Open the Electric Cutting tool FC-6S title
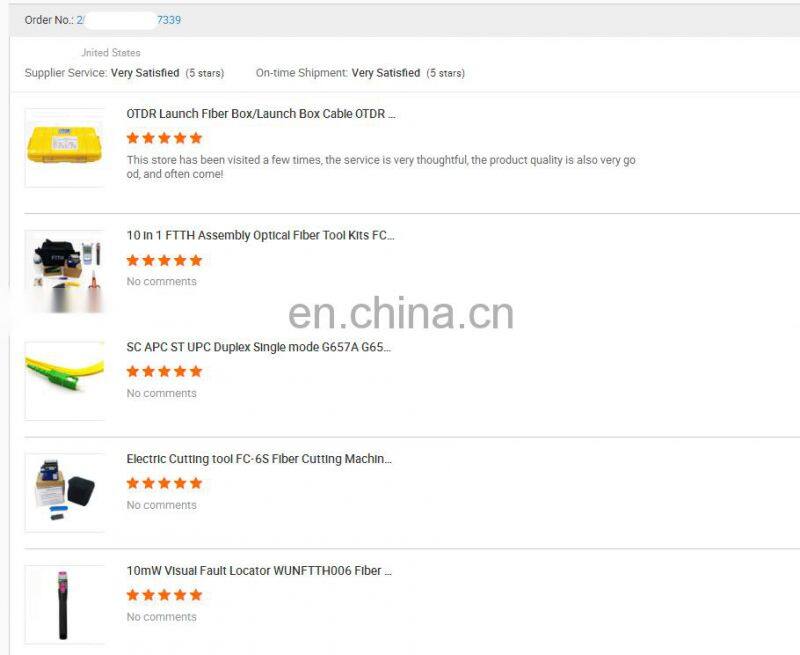The image size is (800, 655). click(259, 459)
